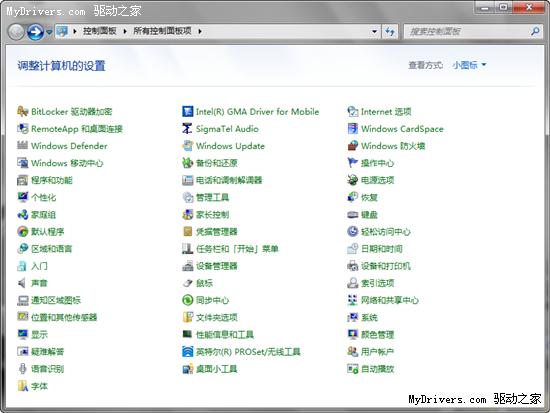The width and height of the screenshot is (550, 413).
Task: Open the 通知区域图标 link
Action: (56, 300)
